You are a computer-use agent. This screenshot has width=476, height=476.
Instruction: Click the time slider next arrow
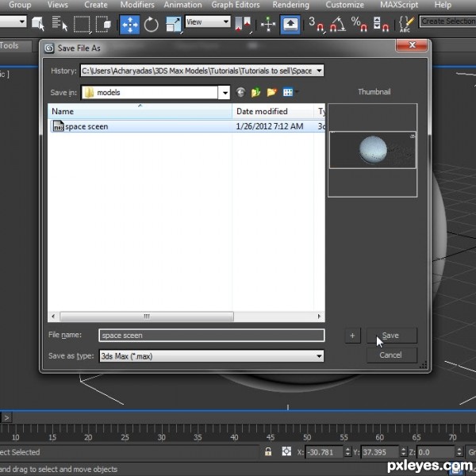[6, 418]
